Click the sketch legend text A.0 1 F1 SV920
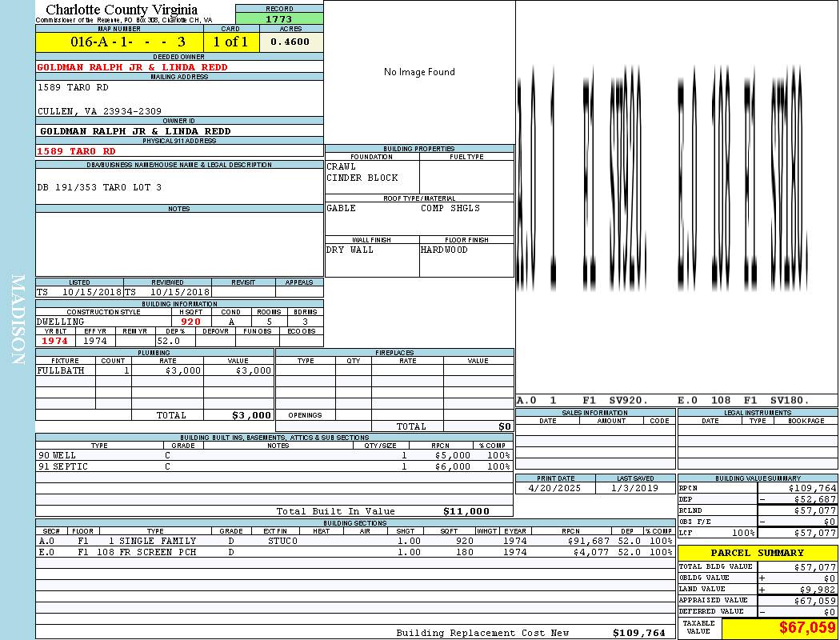This screenshot has width=840, height=640. tap(582, 400)
